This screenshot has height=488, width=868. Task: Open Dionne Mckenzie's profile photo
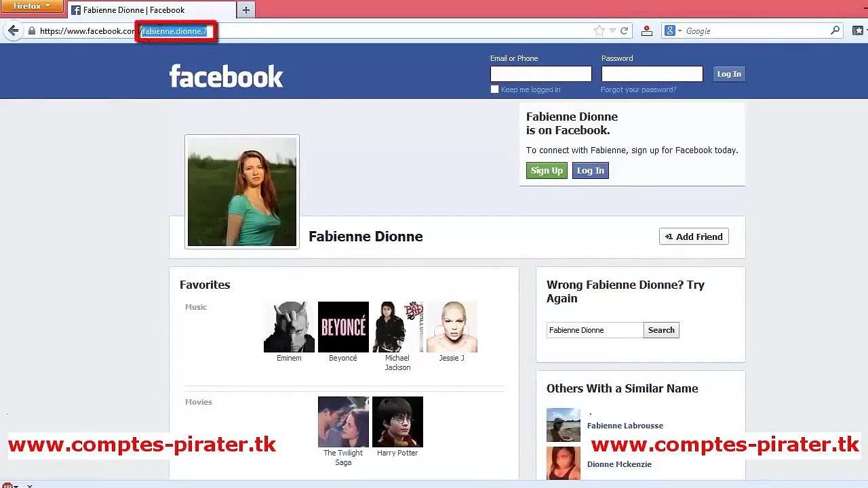[564, 464]
